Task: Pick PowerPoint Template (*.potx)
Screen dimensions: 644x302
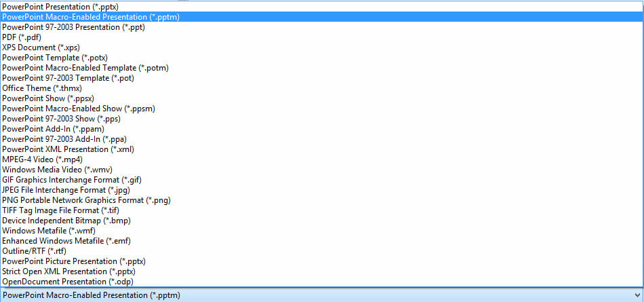Action: coord(321,58)
